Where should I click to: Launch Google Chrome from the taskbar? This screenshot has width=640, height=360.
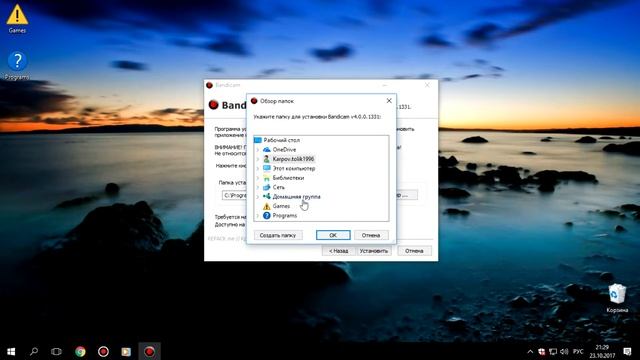pyautogui.click(x=80, y=351)
